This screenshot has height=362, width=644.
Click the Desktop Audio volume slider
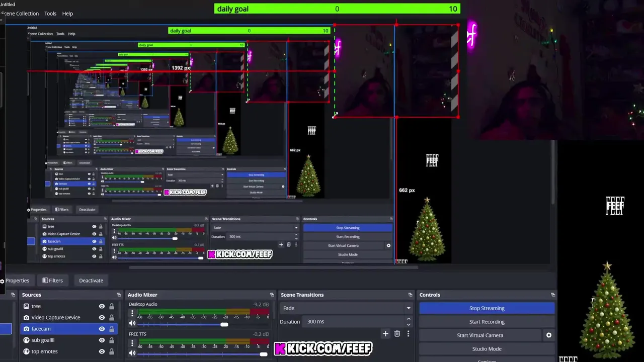pos(203,324)
